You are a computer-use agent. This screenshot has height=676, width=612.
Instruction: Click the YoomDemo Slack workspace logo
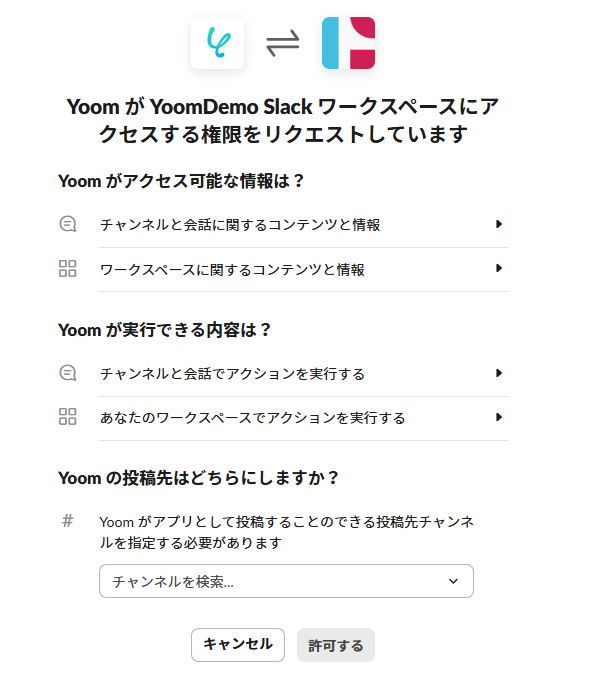click(348, 43)
